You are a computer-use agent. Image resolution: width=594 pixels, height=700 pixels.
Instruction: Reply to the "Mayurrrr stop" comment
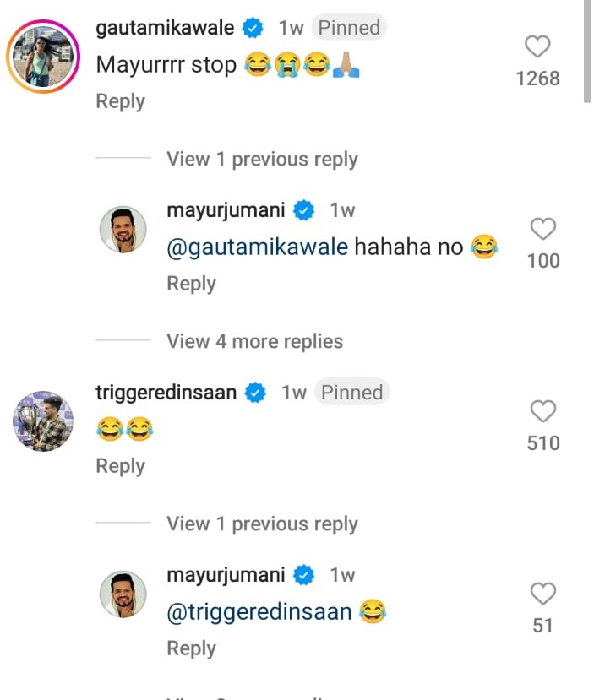coord(120,101)
